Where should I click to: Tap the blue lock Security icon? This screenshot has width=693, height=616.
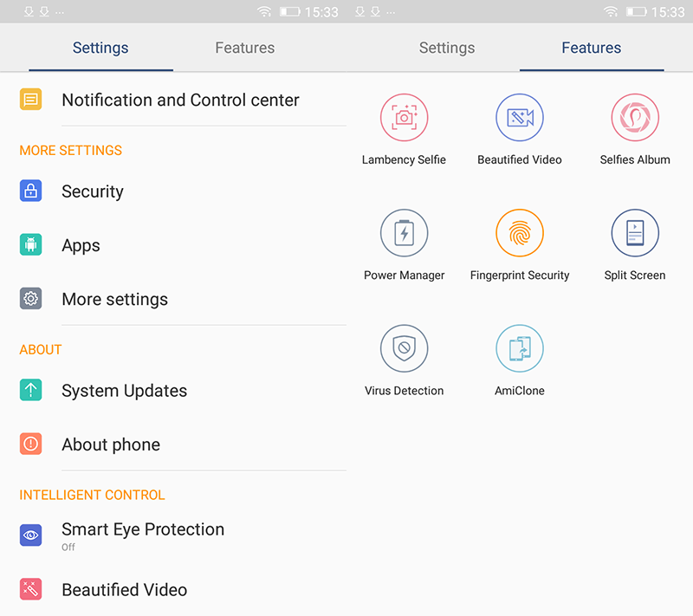coord(30,191)
